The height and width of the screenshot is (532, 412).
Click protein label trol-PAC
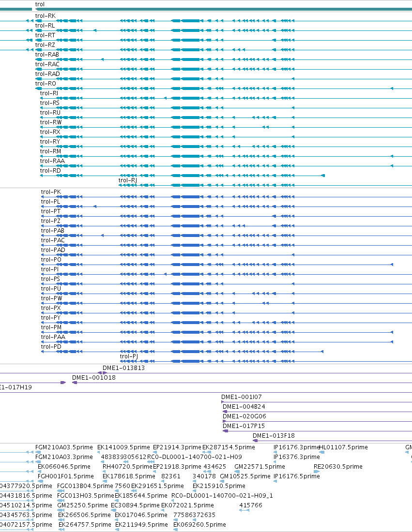pos(53,240)
